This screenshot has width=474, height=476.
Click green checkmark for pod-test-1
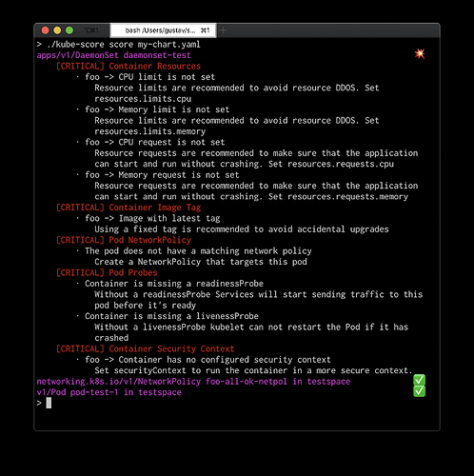point(419,391)
